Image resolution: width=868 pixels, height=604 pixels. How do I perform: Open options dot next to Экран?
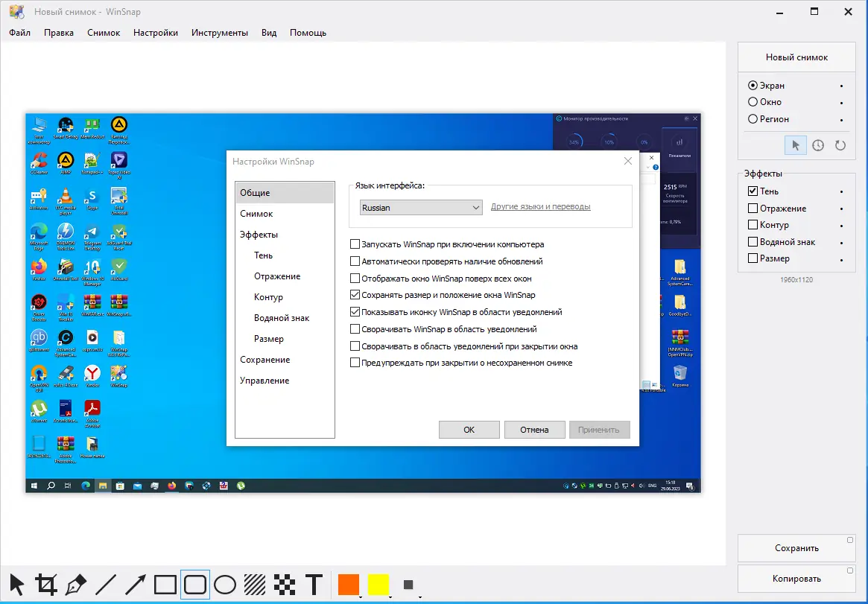pos(841,86)
